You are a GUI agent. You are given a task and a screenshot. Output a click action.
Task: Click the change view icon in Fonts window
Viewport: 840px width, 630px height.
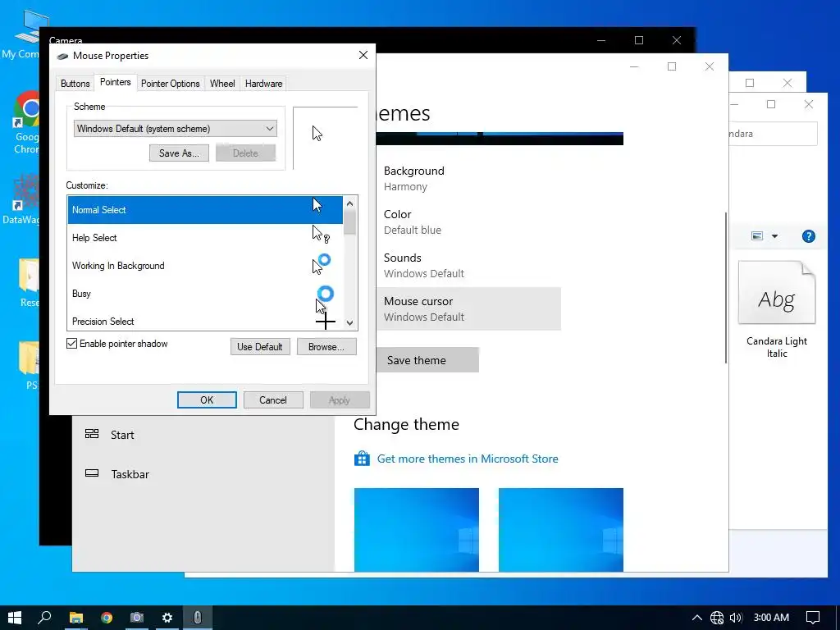point(757,236)
